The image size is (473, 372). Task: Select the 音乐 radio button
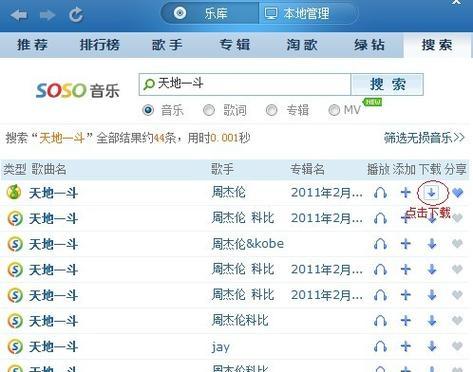[x=148, y=110]
